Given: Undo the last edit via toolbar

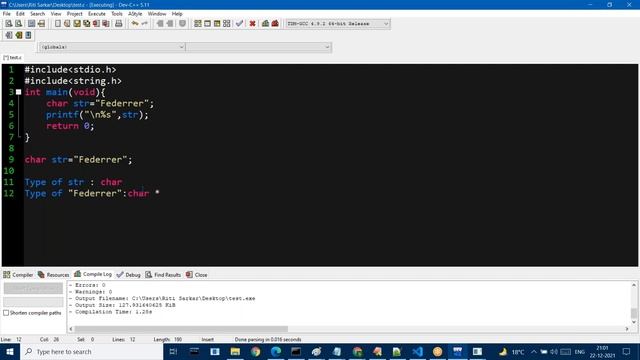Looking at the screenshot, I should (135, 24).
